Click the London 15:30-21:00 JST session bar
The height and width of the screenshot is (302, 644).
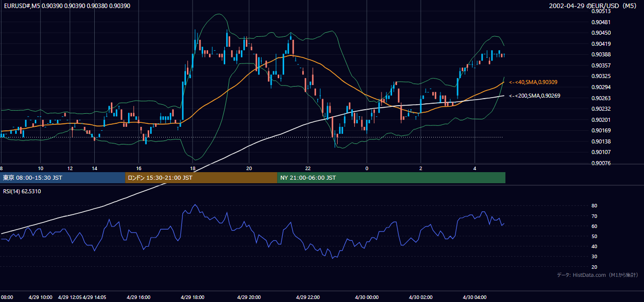(201, 178)
